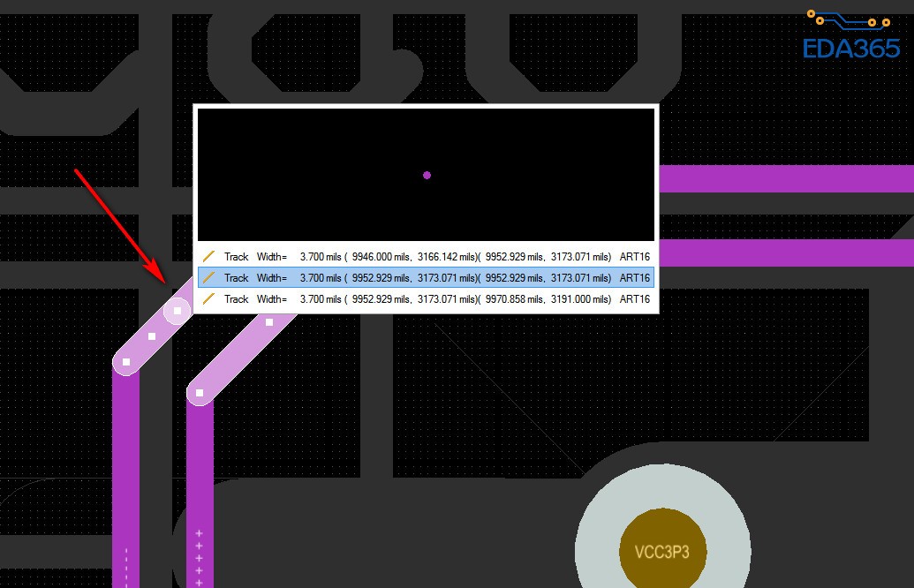Click track icon of third popup row

(x=208, y=299)
